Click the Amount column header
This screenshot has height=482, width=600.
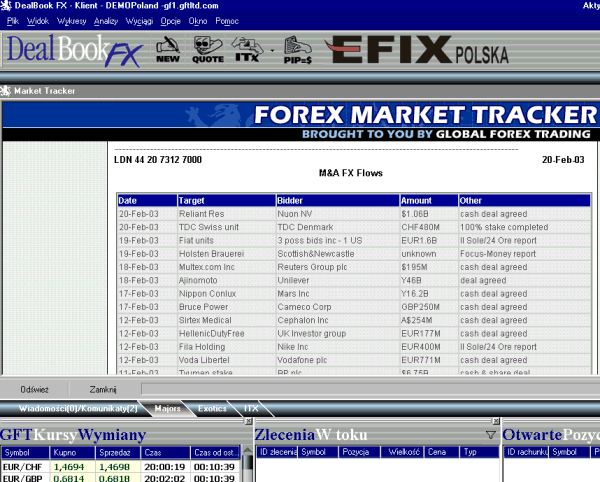(429, 200)
